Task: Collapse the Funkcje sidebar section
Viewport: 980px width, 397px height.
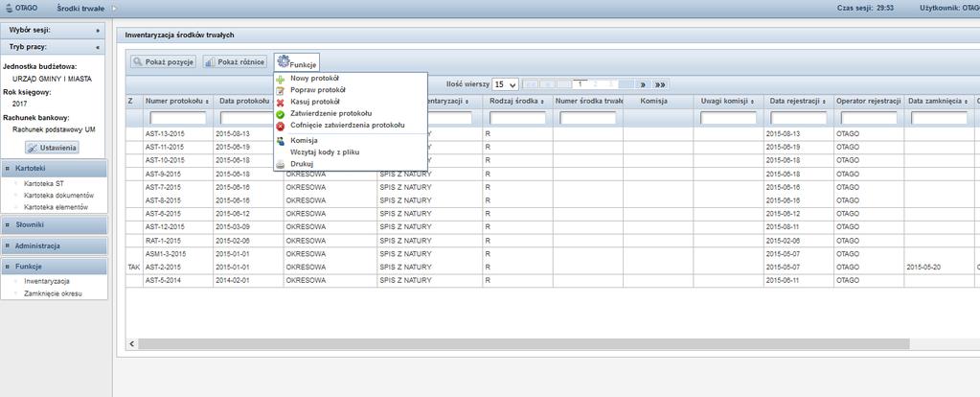Action: 54,267
